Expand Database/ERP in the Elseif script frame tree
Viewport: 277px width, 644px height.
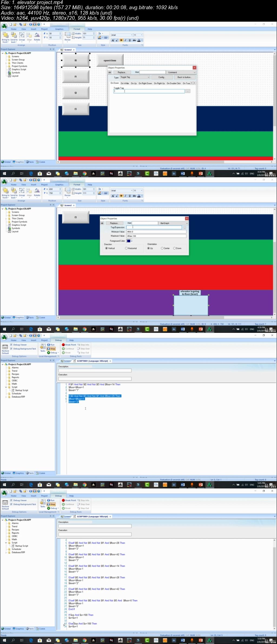6,553
